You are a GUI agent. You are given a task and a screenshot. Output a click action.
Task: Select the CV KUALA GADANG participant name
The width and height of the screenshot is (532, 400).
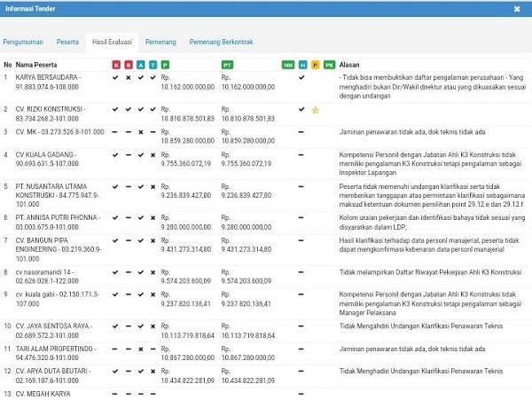click(47, 159)
